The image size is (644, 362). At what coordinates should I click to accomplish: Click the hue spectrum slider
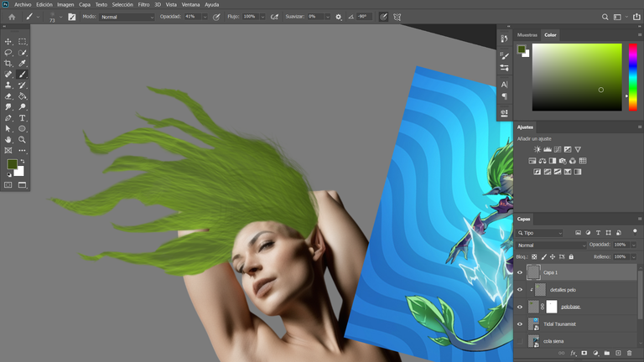[633, 77]
